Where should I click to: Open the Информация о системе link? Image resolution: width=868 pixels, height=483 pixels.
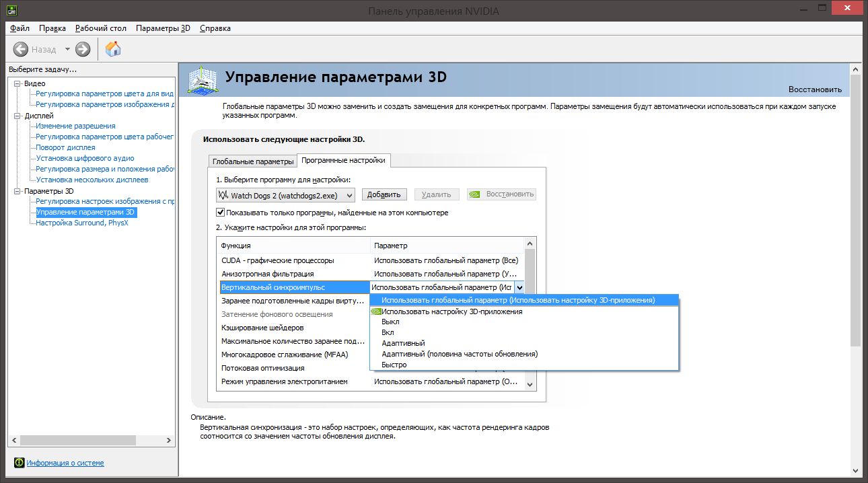tap(65, 463)
